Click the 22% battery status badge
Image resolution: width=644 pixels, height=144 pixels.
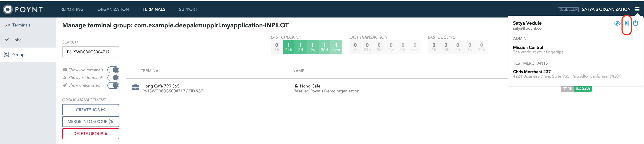click(583, 88)
